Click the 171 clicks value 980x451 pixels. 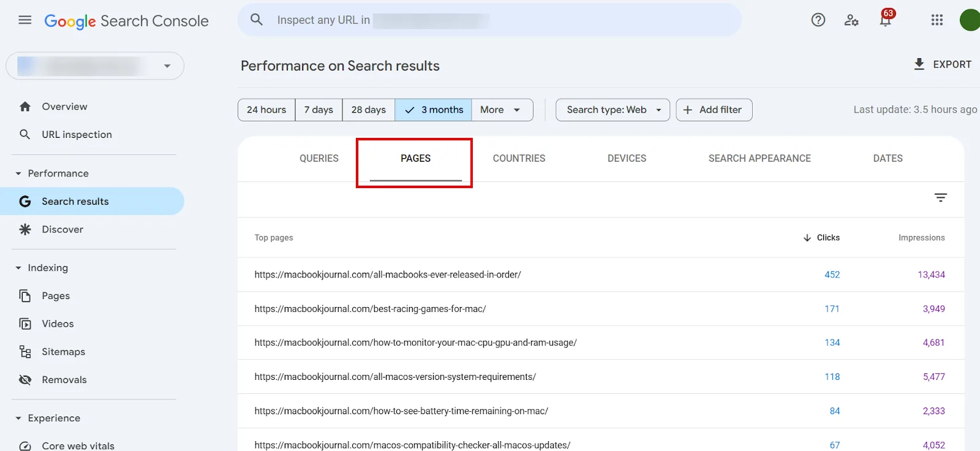pos(832,309)
